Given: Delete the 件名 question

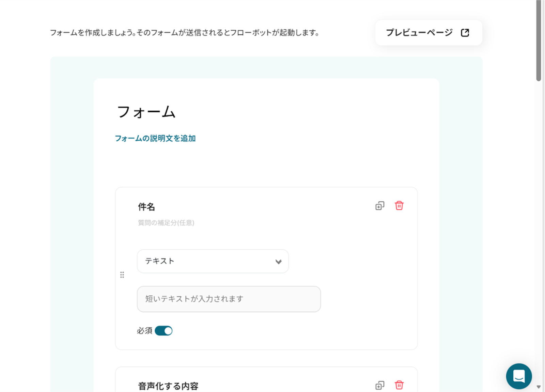Looking at the screenshot, I should (x=399, y=206).
